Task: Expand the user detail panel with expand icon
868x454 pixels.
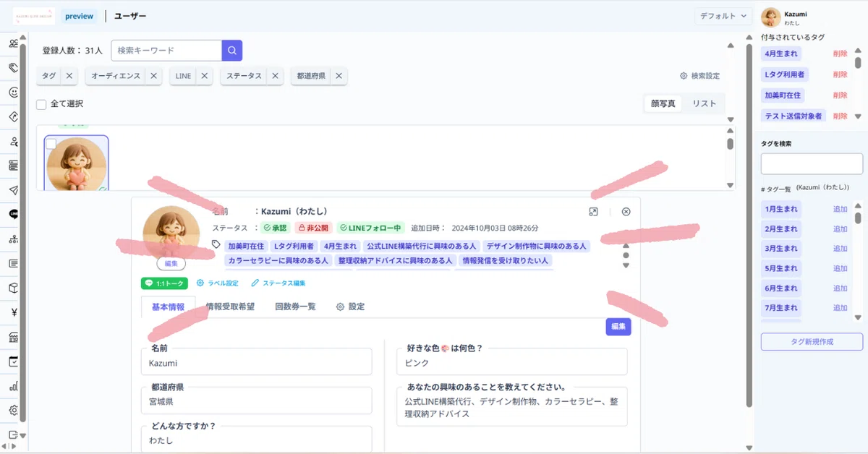Action: 594,212
